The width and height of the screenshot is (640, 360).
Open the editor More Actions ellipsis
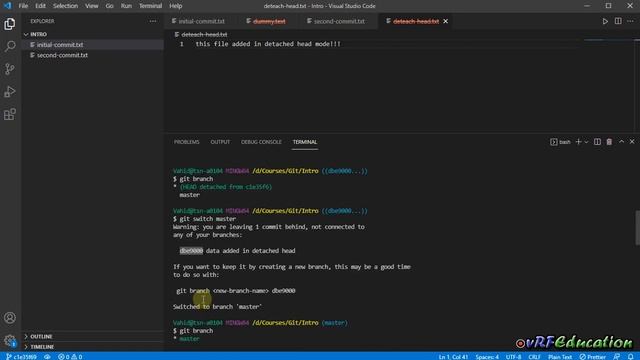tap(631, 21)
